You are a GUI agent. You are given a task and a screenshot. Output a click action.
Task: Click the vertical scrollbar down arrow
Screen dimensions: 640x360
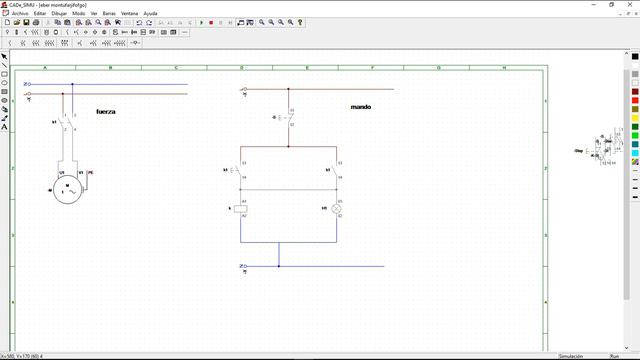coord(627,348)
